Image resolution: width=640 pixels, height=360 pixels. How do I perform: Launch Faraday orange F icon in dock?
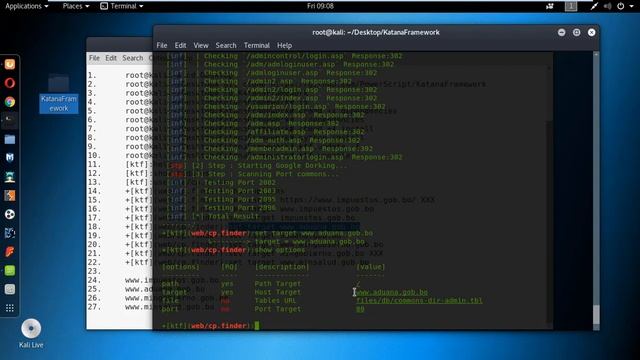click(x=10, y=251)
